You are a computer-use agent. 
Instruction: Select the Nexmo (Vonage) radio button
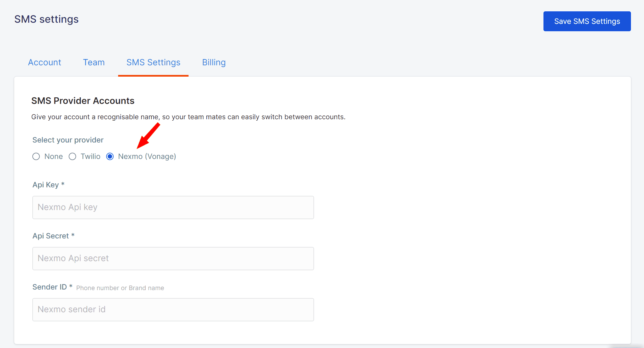click(110, 156)
